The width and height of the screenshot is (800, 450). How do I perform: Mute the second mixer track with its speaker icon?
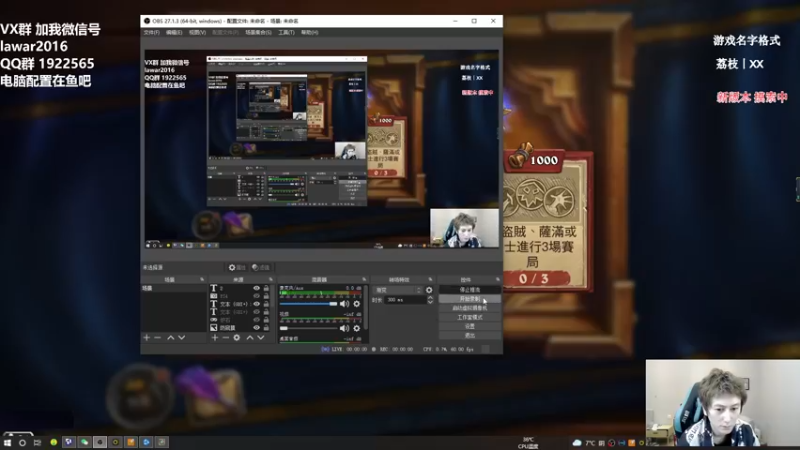pos(345,328)
